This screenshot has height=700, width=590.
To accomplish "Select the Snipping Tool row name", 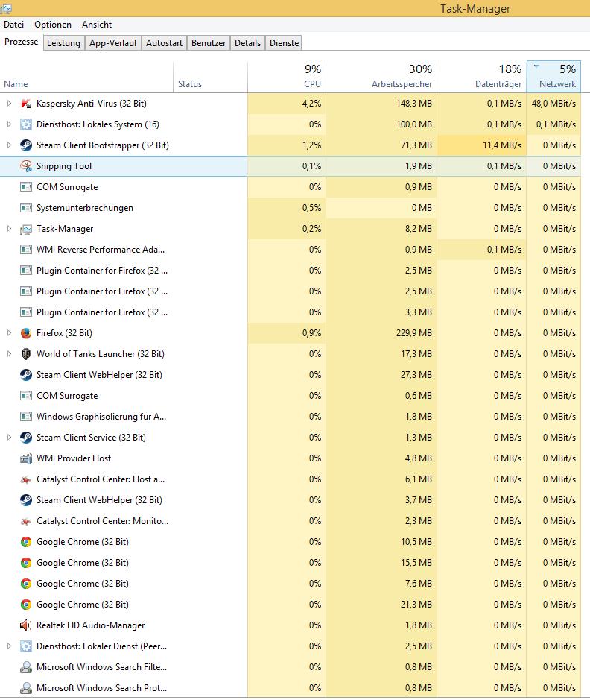I will click(64, 166).
